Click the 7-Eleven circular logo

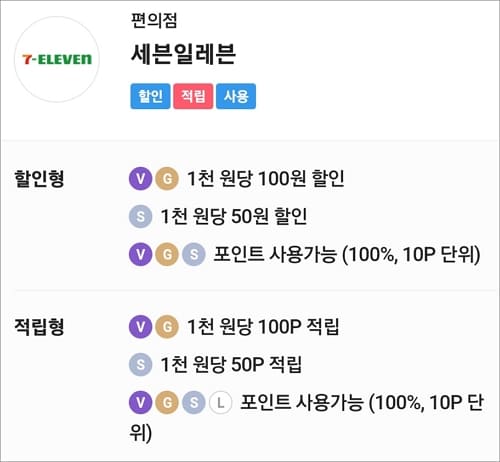point(57,59)
